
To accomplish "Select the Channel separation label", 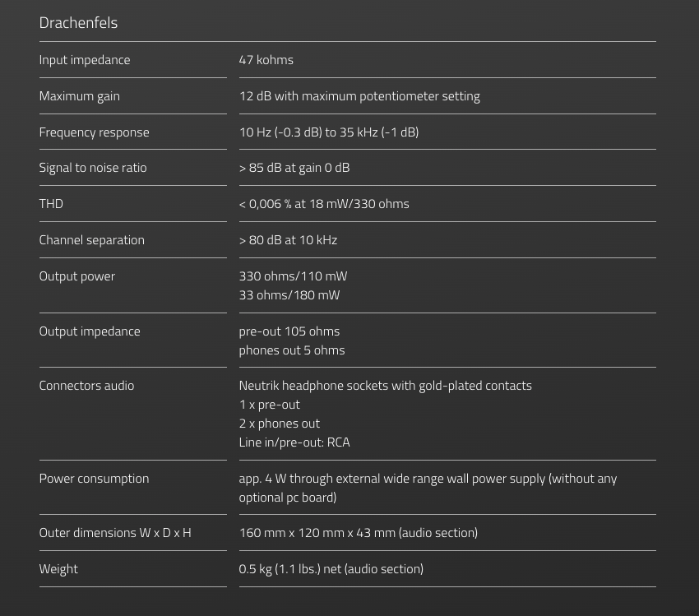I will pos(91,240).
